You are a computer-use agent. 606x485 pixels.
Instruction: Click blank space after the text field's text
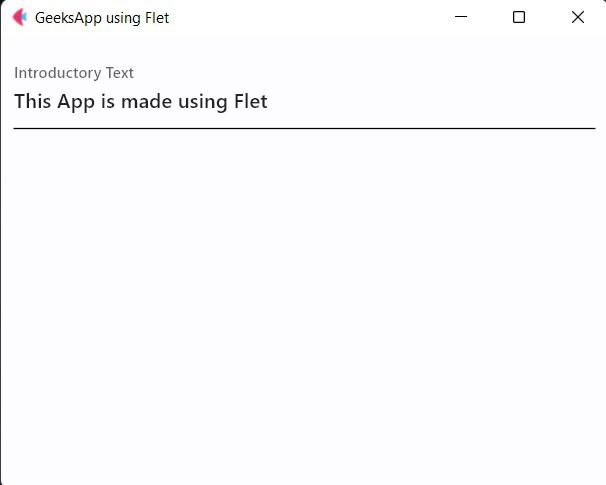pyautogui.click(x=430, y=102)
